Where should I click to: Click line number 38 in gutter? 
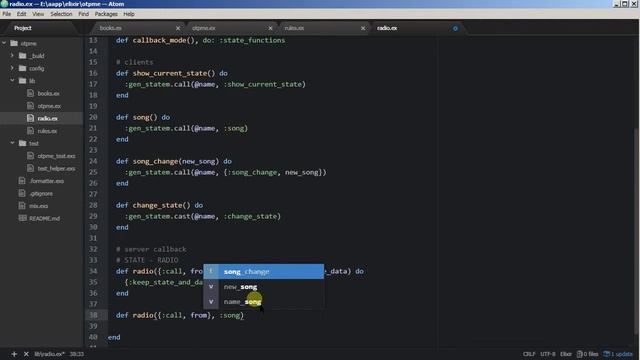(93, 315)
